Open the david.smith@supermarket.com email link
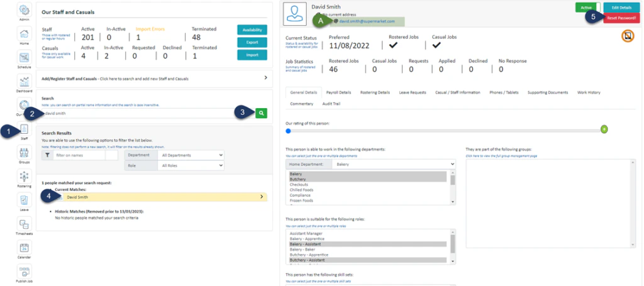 (367, 21)
